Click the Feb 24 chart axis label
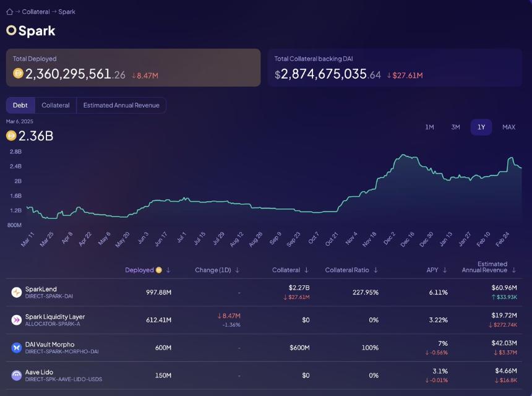 click(x=502, y=239)
